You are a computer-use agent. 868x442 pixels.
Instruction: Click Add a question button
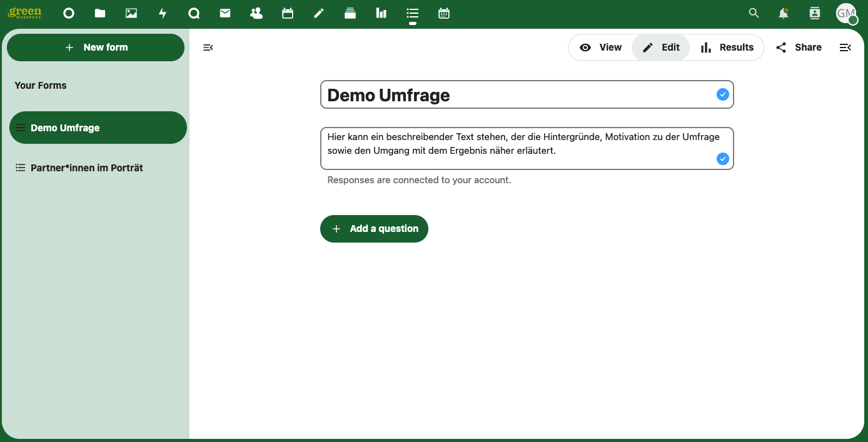pos(374,229)
